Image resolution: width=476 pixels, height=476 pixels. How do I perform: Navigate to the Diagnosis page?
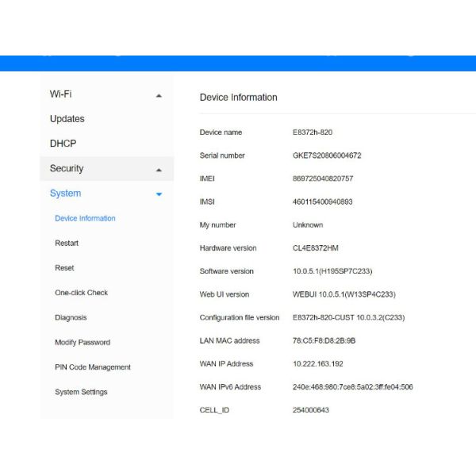pos(71,317)
